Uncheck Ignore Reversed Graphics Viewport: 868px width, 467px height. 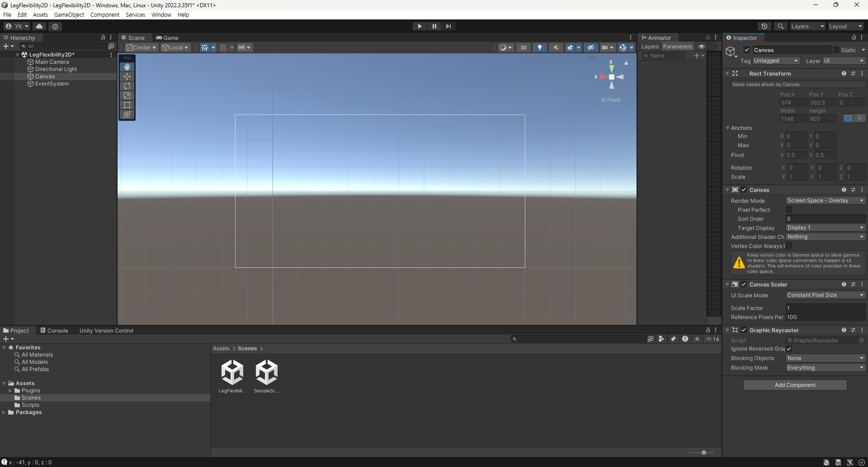click(x=789, y=349)
